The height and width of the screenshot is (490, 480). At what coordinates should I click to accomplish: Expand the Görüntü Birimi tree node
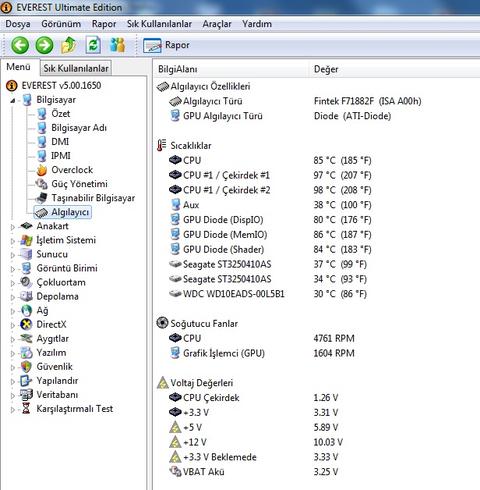tap(13, 269)
